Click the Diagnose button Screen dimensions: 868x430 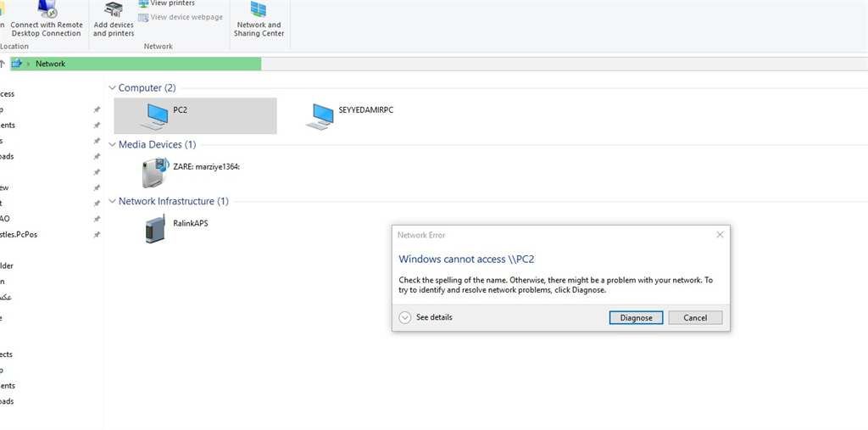pyautogui.click(x=636, y=317)
